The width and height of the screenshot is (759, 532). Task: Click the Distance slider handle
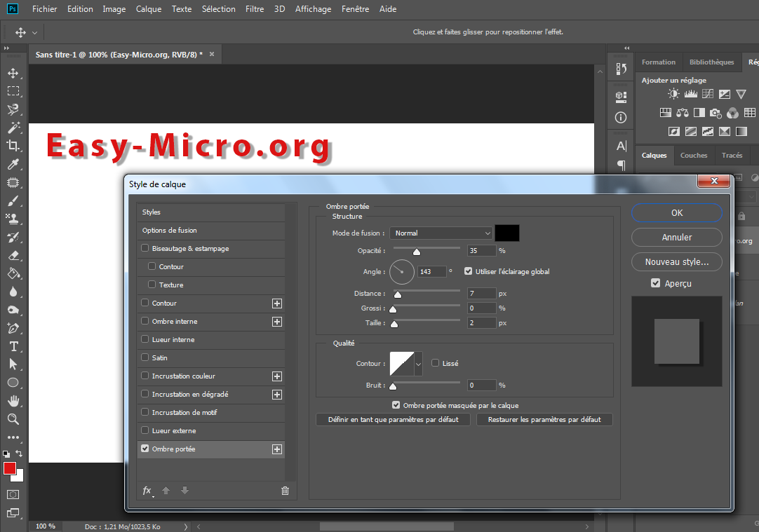398,294
